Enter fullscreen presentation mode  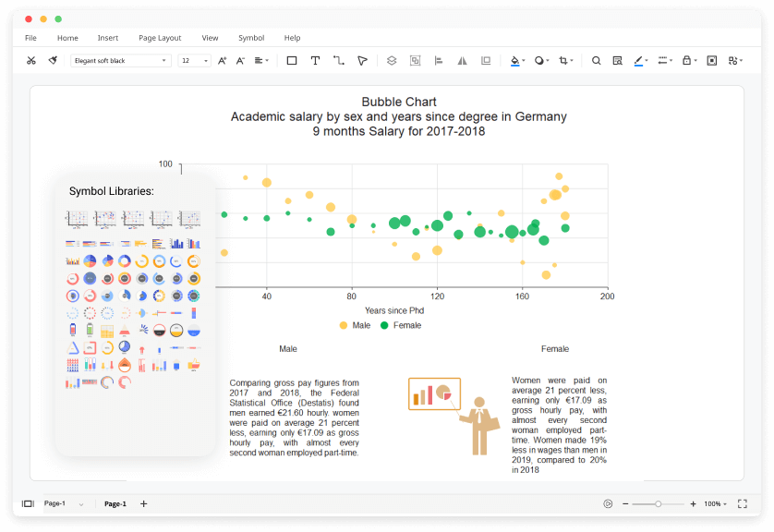click(x=742, y=503)
